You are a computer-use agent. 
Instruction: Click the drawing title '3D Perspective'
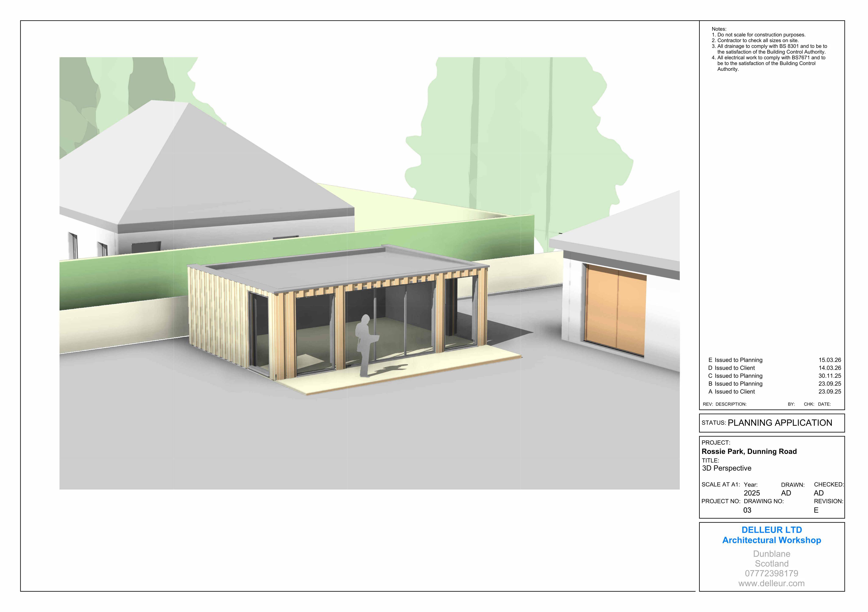[727, 468]
